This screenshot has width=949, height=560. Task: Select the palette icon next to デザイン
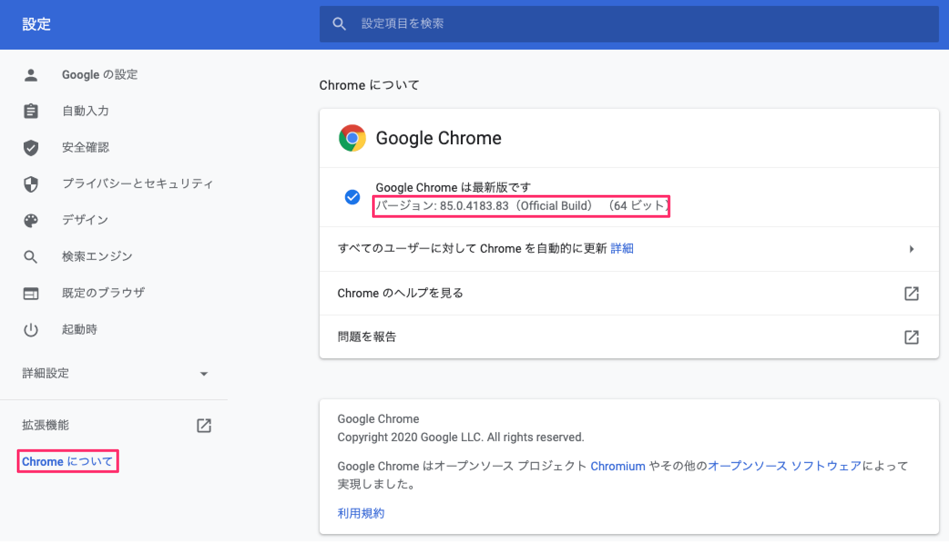tap(31, 220)
